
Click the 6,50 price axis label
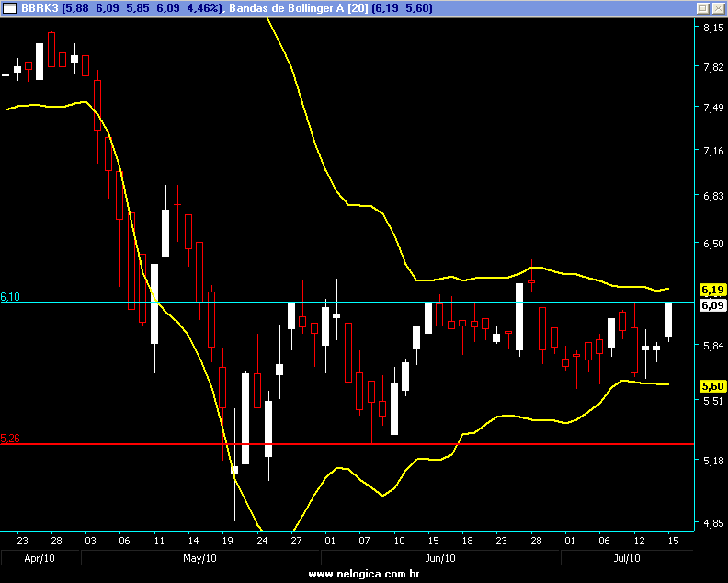click(x=713, y=244)
